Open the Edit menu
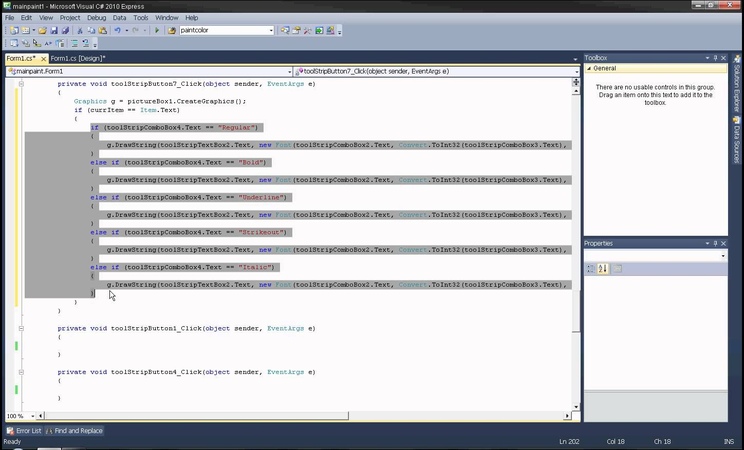This screenshot has width=744, height=450. [26, 18]
